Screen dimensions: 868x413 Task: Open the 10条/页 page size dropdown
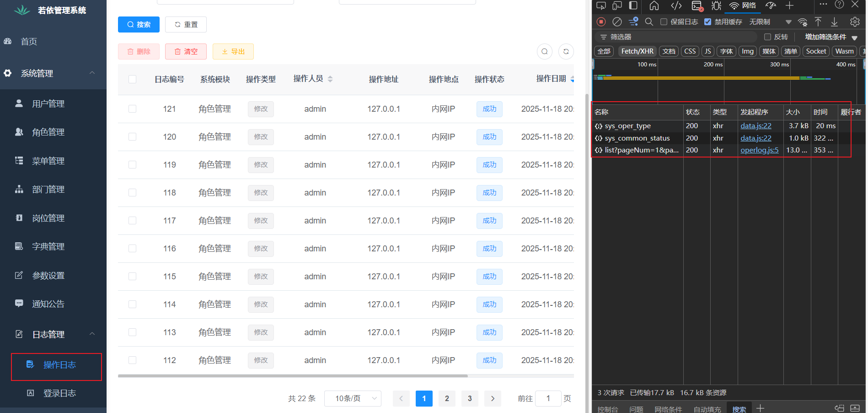pyautogui.click(x=353, y=398)
